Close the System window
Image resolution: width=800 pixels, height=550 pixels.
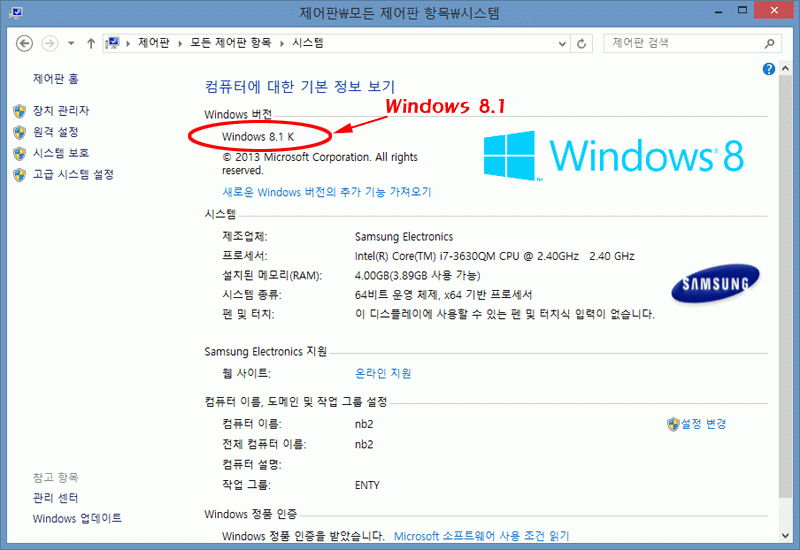[773, 10]
